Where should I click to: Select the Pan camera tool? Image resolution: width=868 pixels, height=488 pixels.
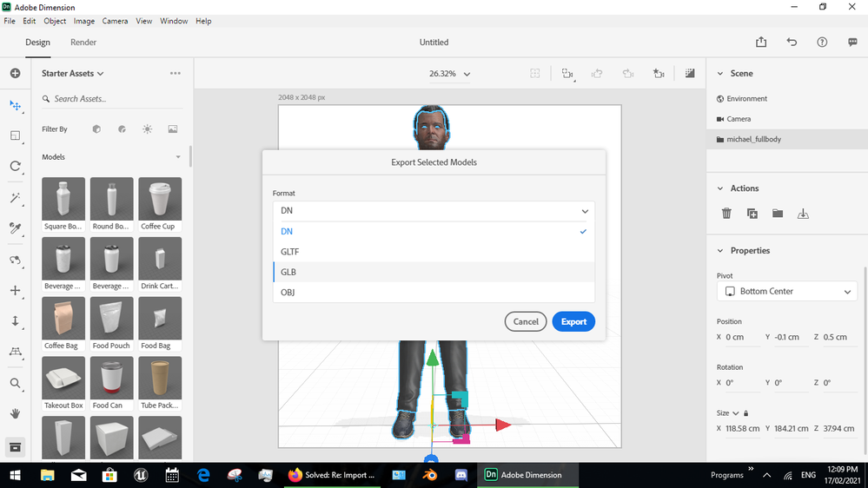(15, 291)
